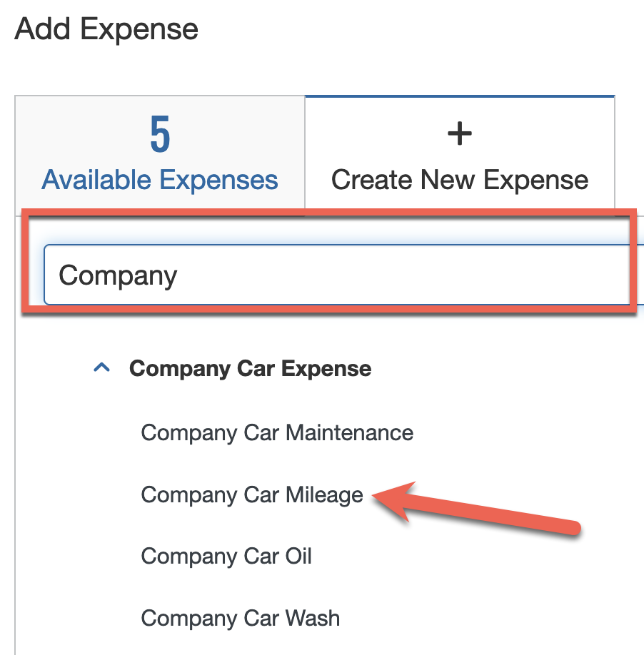
Task: Click the Company Car Expense category header
Action: (x=250, y=368)
